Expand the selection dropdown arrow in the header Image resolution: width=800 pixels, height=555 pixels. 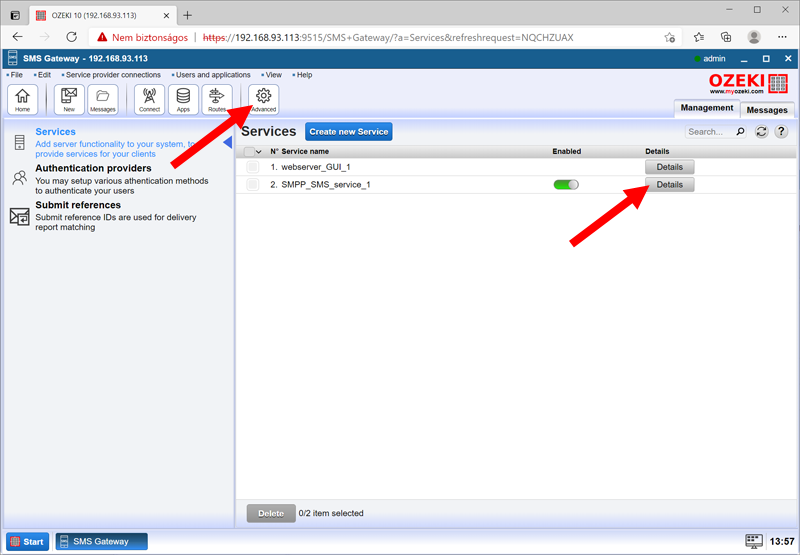pos(259,152)
